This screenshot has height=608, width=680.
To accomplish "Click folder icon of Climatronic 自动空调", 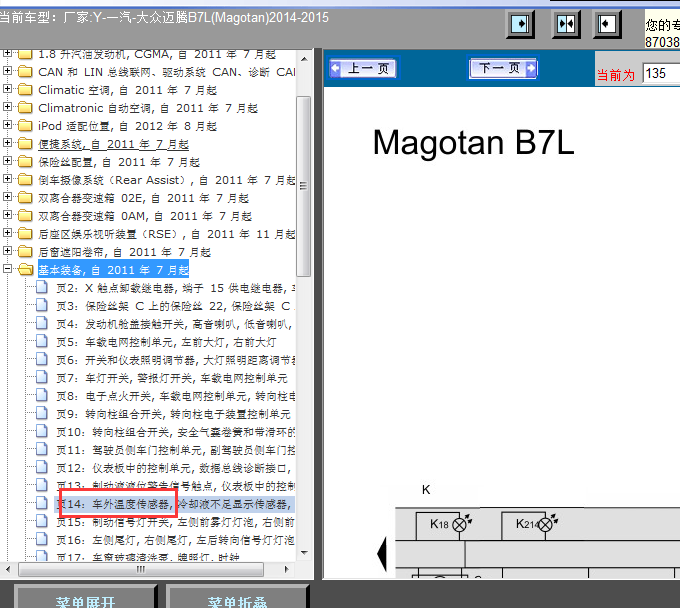I will (25, 108).
